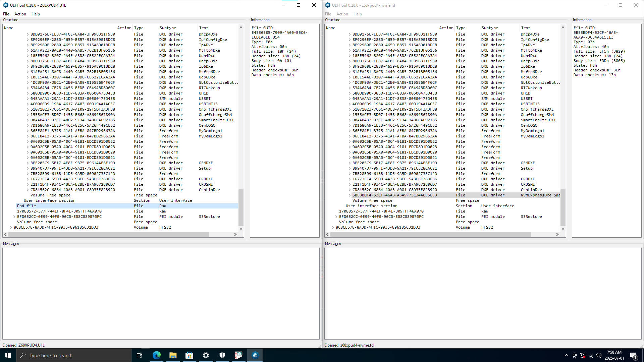Image resolution: width=644 pixels, height=362 pixels.
Task: Show hidden tray icons chevron
Action: [x=567, y=355]
